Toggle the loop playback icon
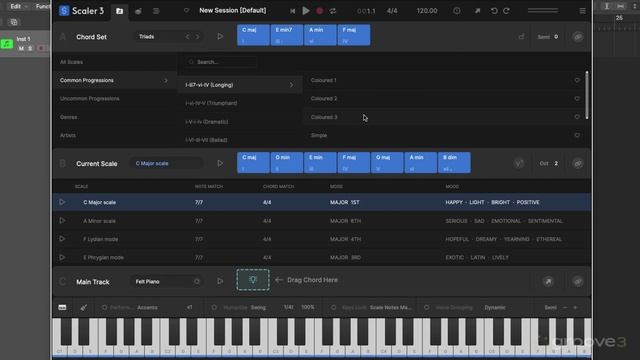The height and width of the screenshot is (360, 640). pyautogui.click(x=333, y=11)
